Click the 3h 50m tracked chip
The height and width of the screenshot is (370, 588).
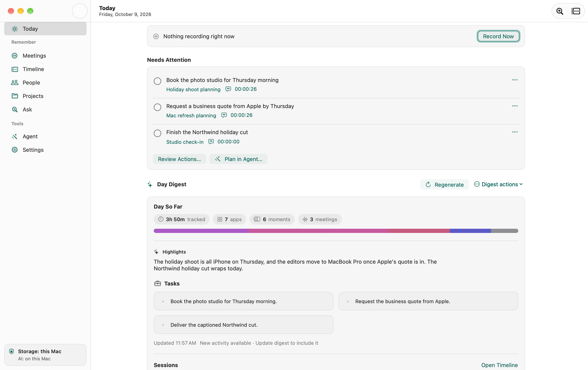[181, 219]
